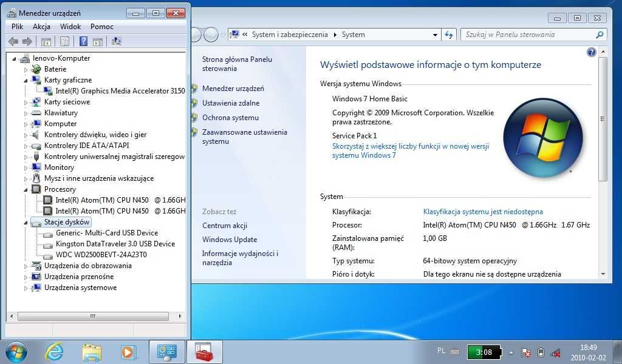Image resolution: width=622 pixels, height=364 pixels.
Task: Click the clock showing 18:49
Action: tap(588, 348)
